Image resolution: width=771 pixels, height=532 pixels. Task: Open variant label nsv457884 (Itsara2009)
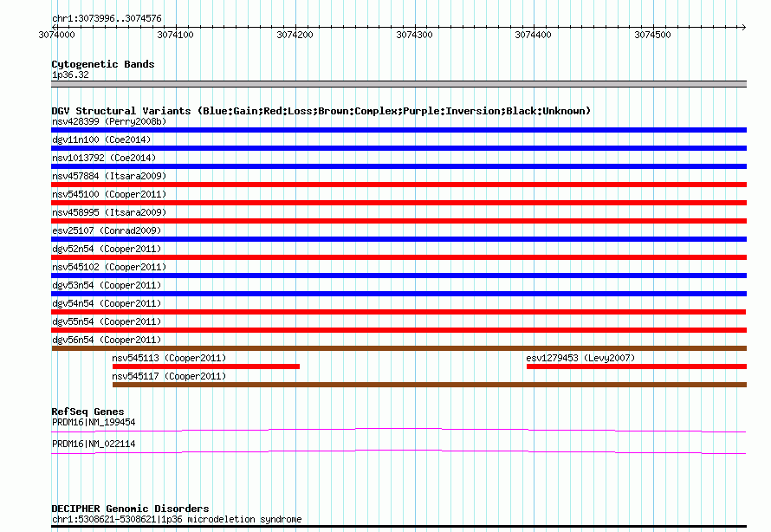[109, 176]
